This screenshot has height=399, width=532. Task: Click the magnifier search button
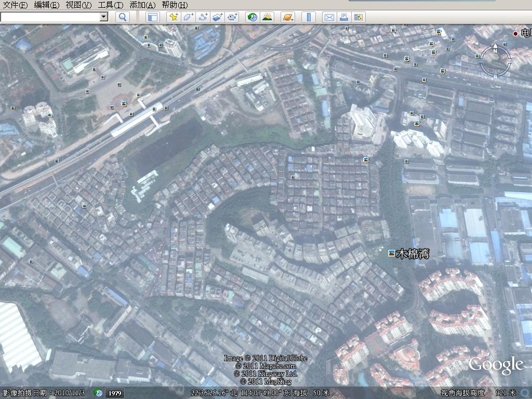pyautogui.click(x=123, y=17)
